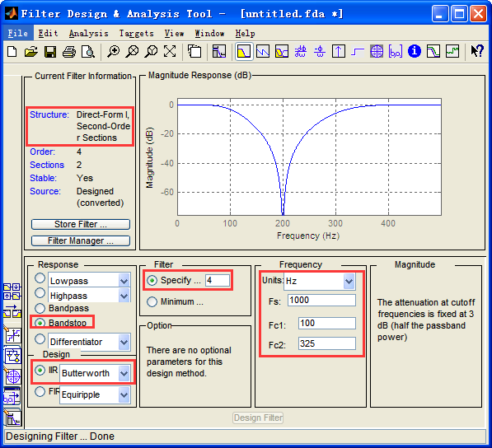Open the Edit menu
The width and height of the screenshot is (492, 448).
pyautogui.click(x=48, y=33)
